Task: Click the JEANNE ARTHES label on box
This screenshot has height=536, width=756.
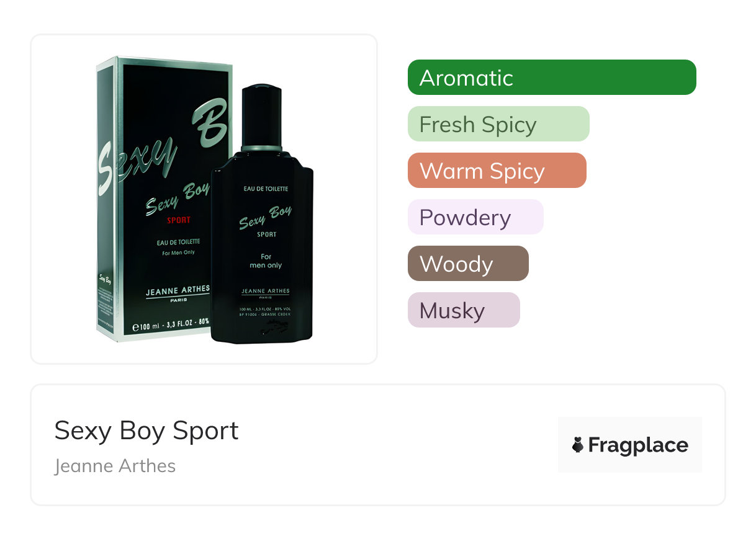Action: pyautogui.click(x=178, y=290)
